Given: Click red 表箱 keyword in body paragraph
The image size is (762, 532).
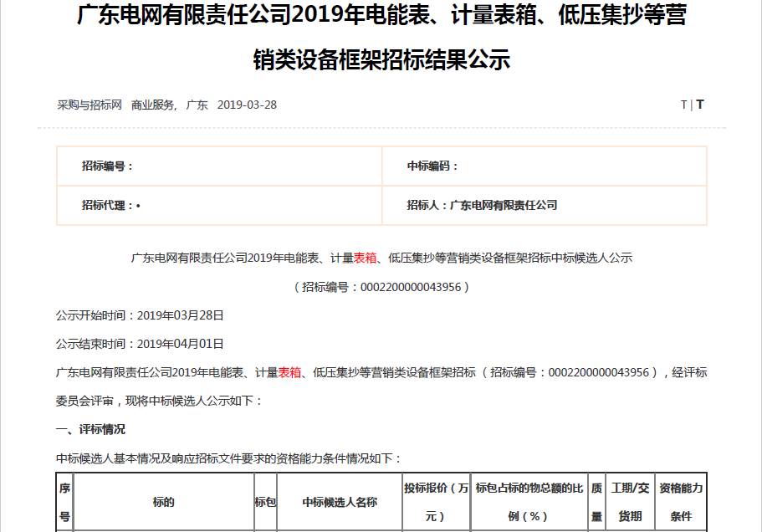Looking at the screenshot, I should 289,372.
